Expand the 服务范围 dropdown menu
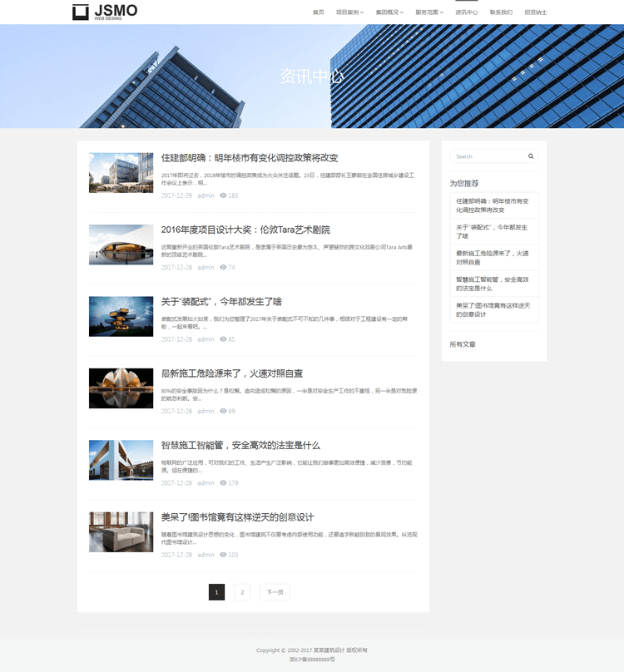Screen dimensions: 624x672 (429, 12)
